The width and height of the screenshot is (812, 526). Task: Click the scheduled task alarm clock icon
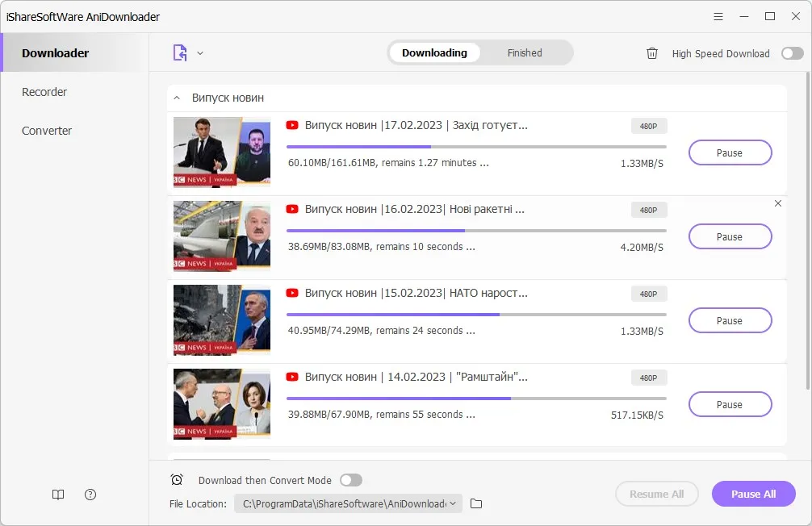point(177,480)
